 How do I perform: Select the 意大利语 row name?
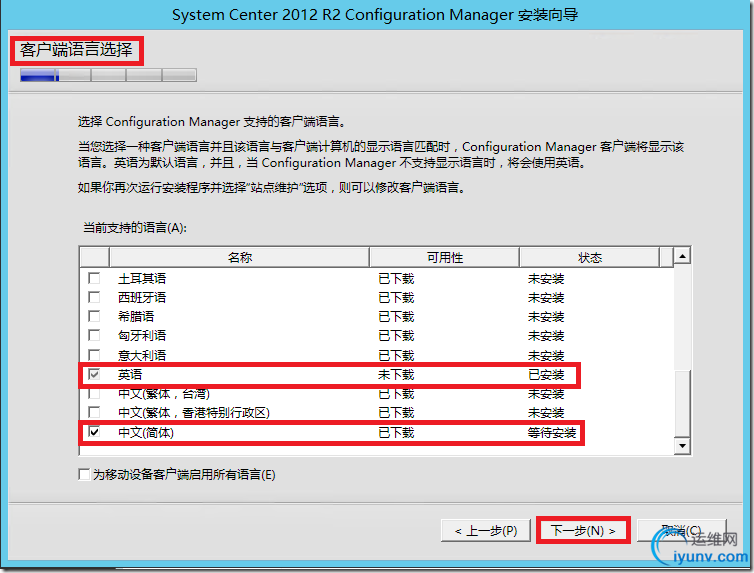coord(142,356)
